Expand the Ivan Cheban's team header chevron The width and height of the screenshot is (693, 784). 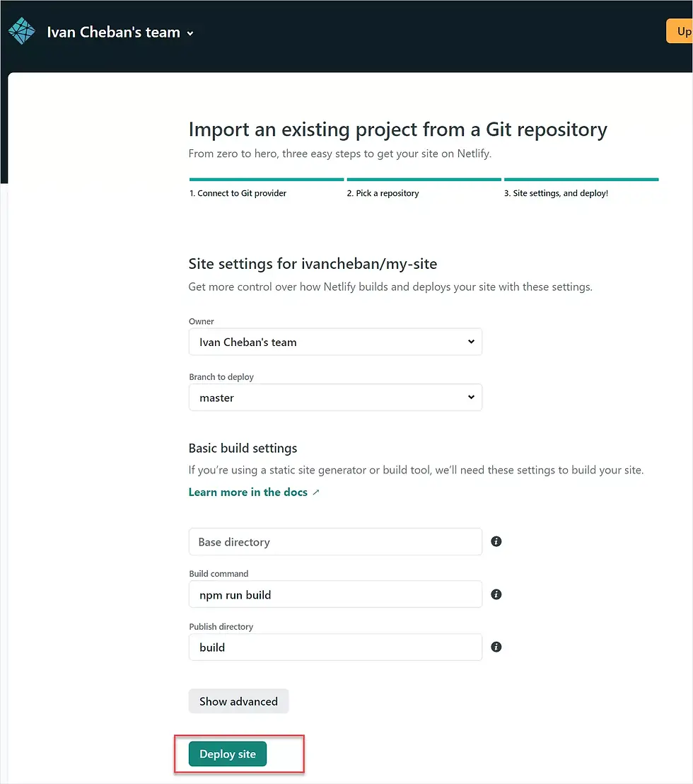tap(190, 33)
